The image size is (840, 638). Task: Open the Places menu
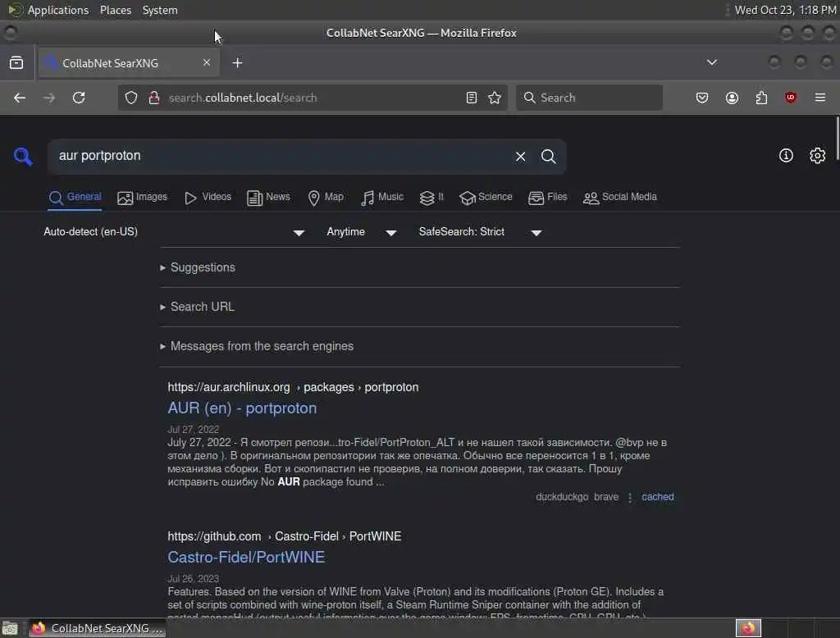coord(116,10)
